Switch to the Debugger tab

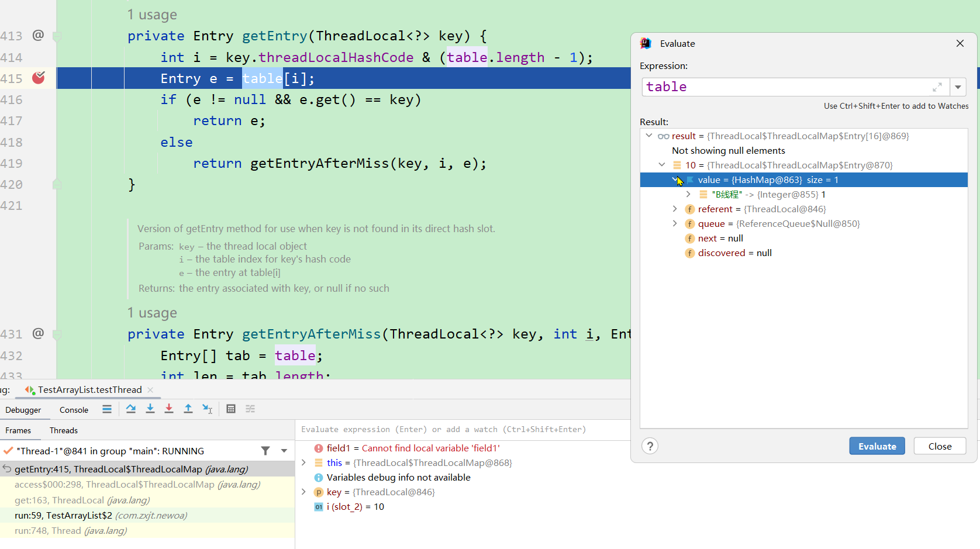(x=23, y=410)
